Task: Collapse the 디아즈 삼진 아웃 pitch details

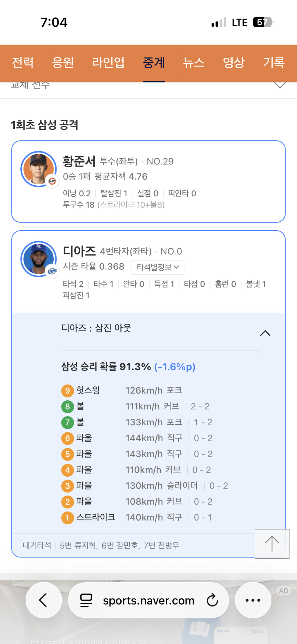Action: [x=265, y=333]
